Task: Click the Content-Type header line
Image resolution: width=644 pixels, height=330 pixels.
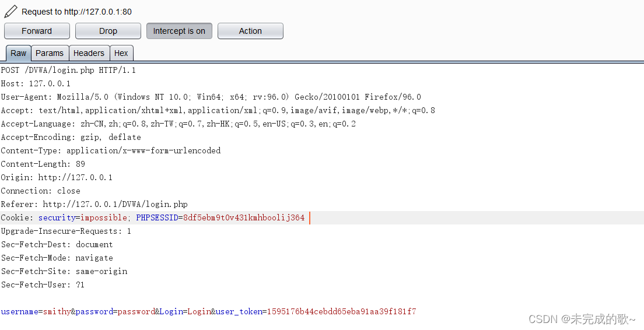Action: 111,150
